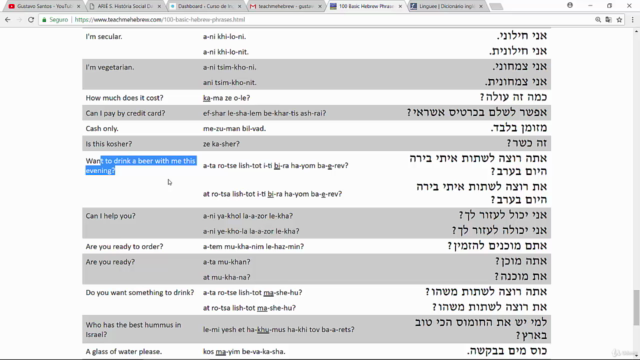This screenshot has height=360, width=640.
Task: Click "a-ni ya-khol la-a-zor le-kha?"
Action: tap(248, 216)
